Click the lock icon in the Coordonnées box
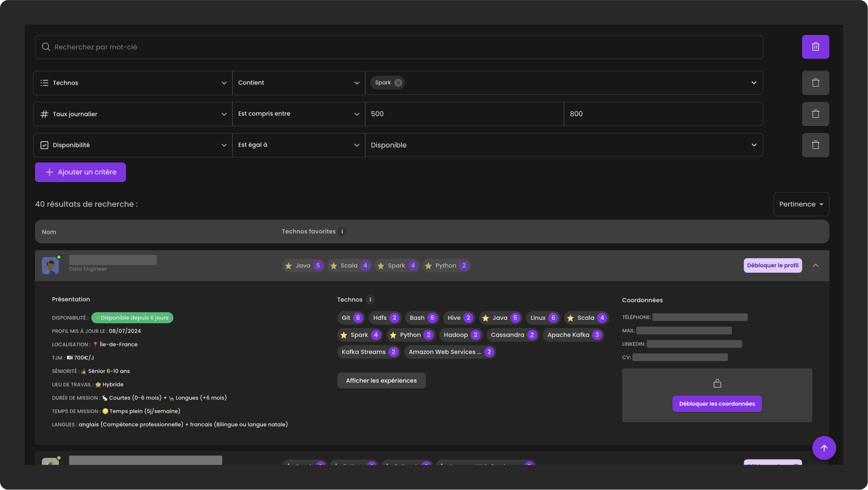868x490 pixels. tap(717, 383)
